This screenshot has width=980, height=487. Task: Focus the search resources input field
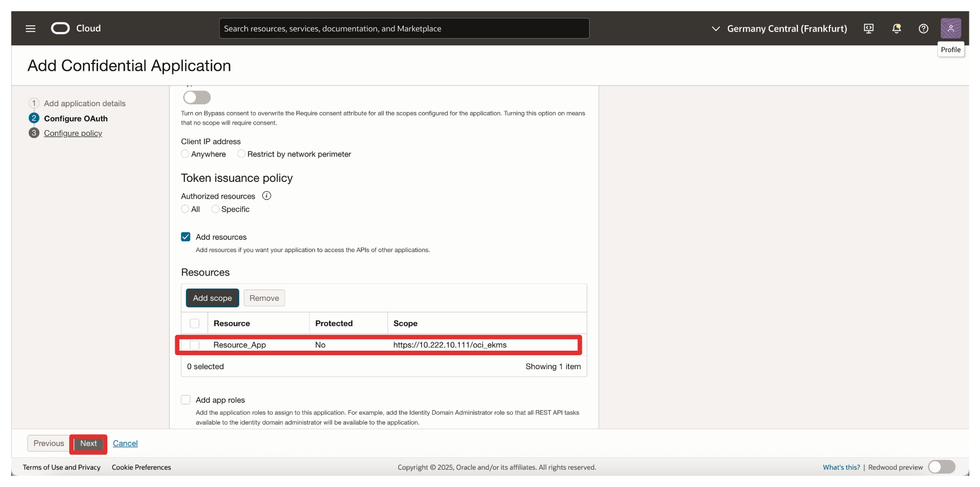point(404,29)
